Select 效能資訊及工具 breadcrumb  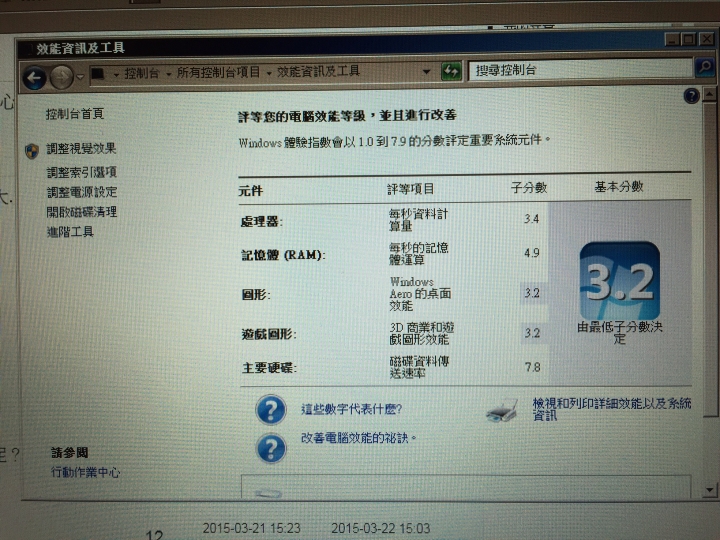point(318,72)
